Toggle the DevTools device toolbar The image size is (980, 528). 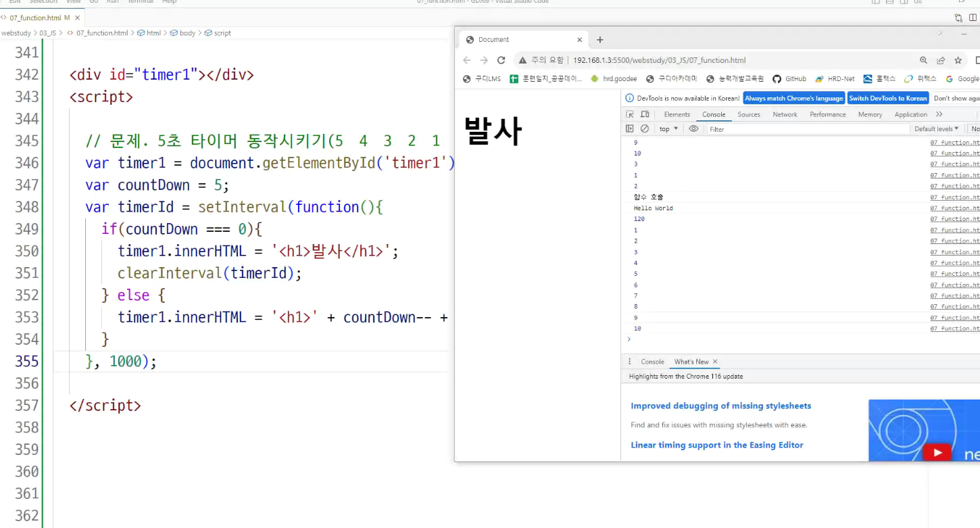[645, 114]
